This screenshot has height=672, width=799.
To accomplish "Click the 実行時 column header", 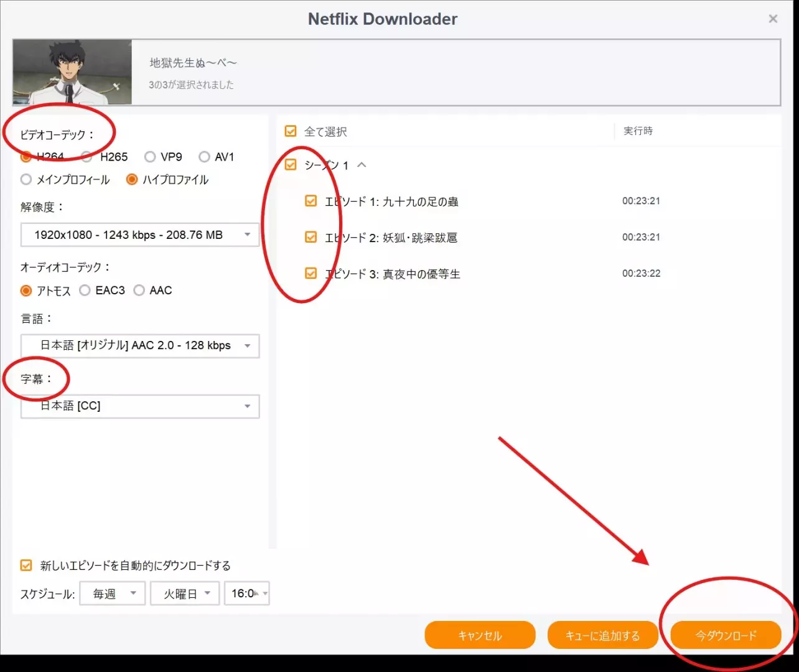I will 638,131.
